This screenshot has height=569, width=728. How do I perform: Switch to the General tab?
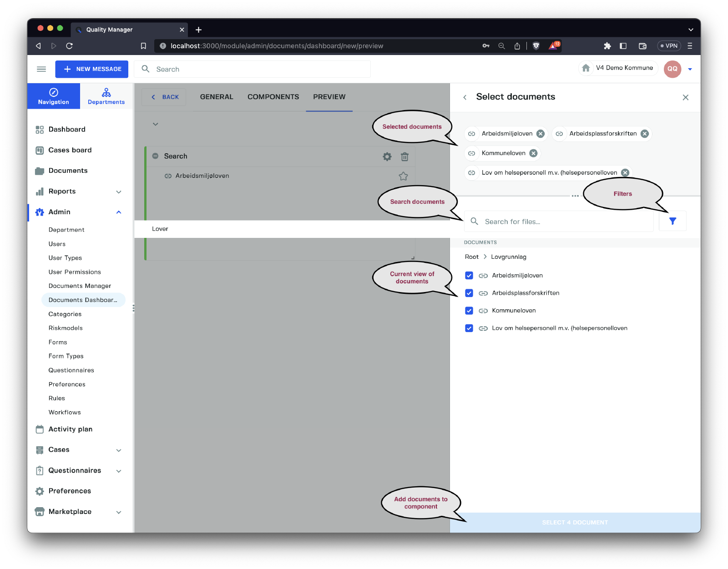point(217,97)
